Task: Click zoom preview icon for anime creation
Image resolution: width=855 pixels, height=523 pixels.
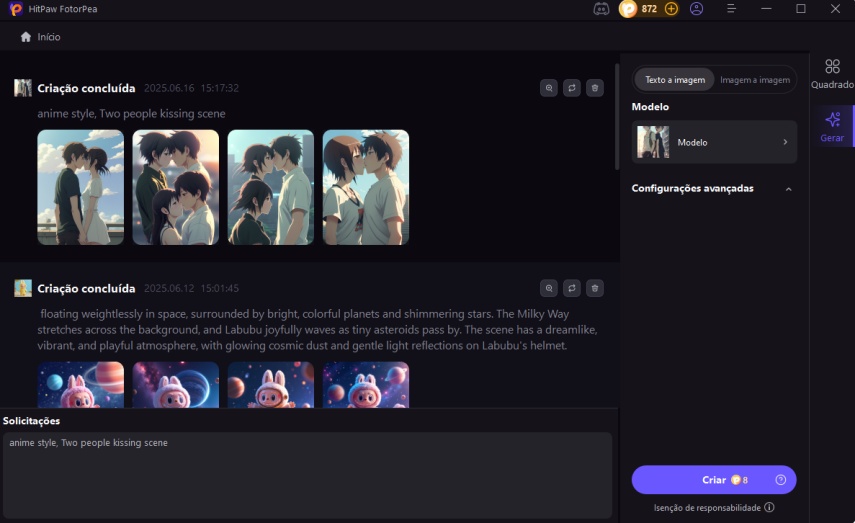Action: tap(549, 88)
